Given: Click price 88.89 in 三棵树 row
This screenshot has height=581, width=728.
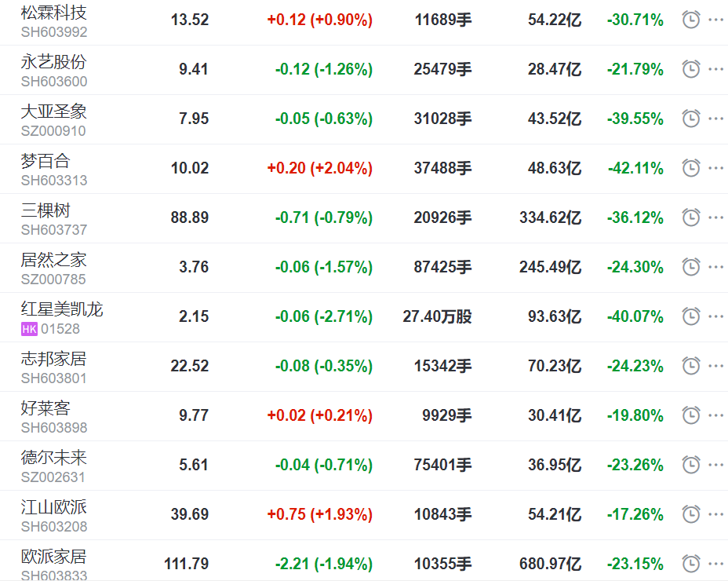Looking at the screenshot, I should (x=189, y=217).
